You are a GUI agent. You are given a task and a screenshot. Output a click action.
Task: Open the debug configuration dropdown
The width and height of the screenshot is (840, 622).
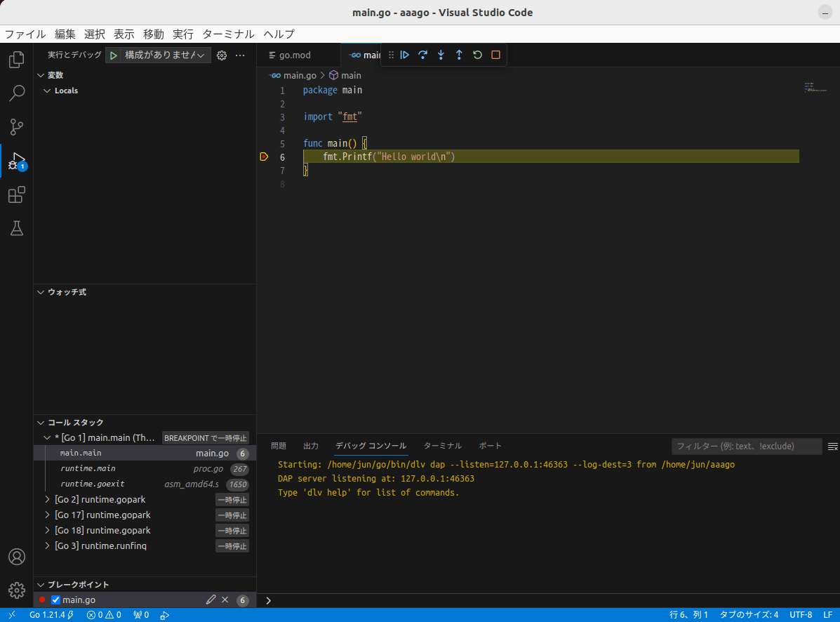pos(164,55)
